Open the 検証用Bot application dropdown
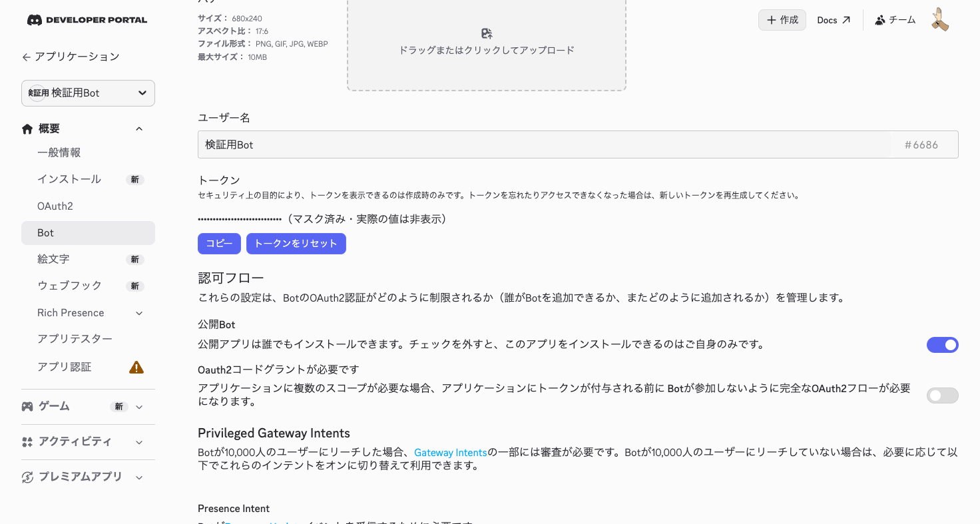 coord(88,93)
